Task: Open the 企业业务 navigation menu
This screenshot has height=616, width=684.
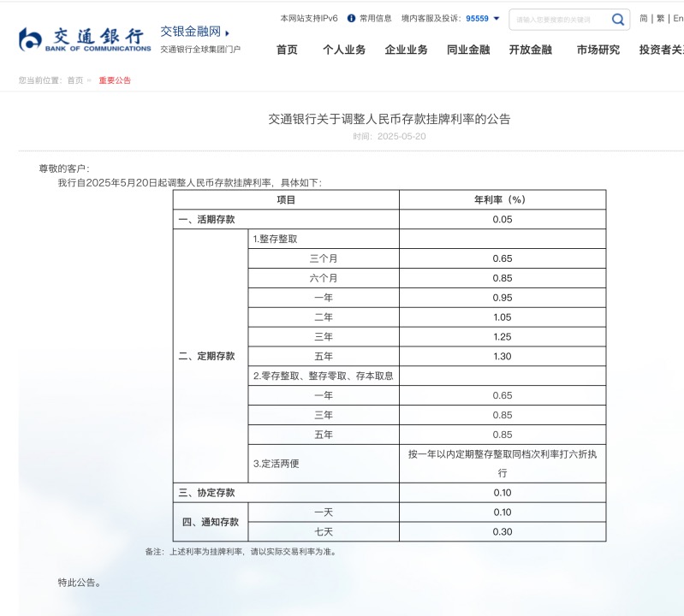Action: (x=406, y=50)
